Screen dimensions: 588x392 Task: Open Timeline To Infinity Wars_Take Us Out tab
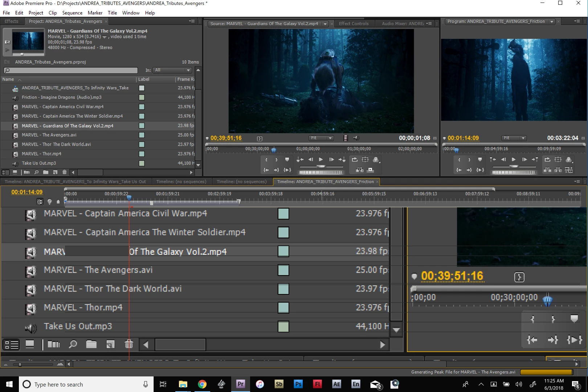pos(75,181)
